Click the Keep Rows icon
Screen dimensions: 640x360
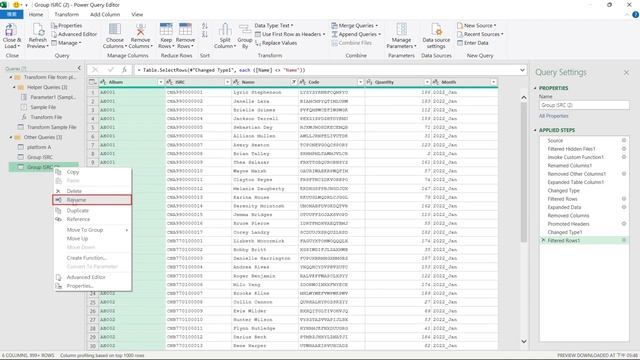(166, 29)
